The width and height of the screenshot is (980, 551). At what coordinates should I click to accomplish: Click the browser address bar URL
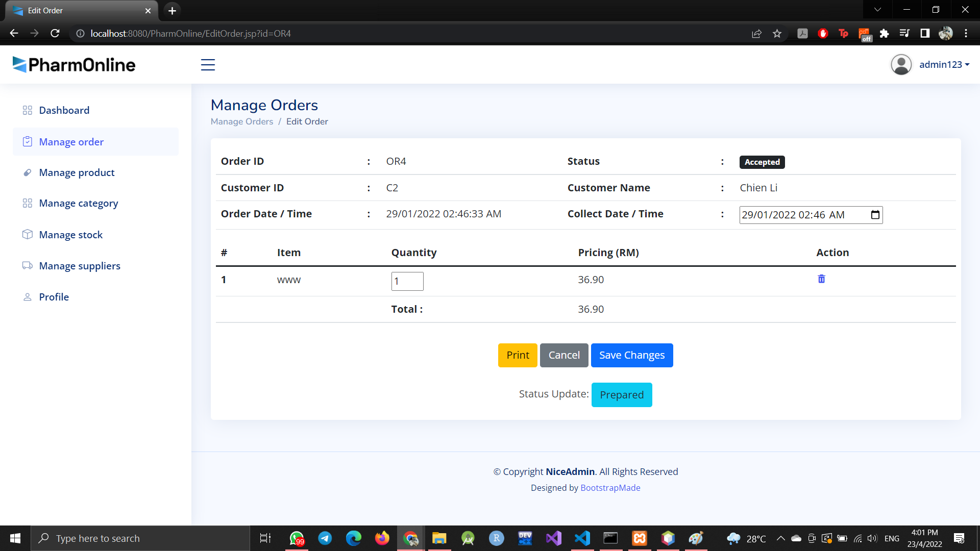[190, 34]
